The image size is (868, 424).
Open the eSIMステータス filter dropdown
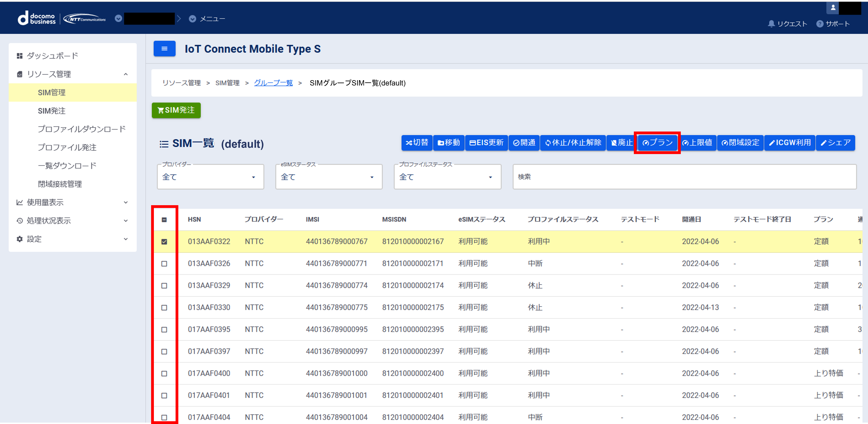[328, 177]
